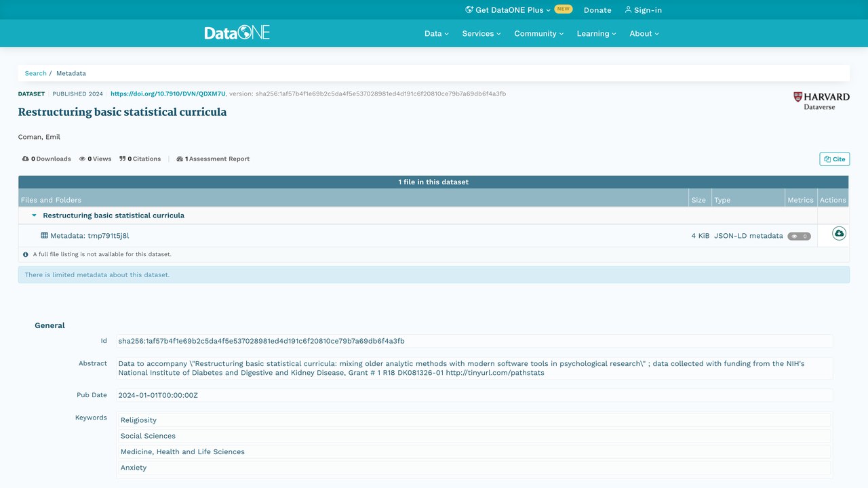Image resolution: width=868 pixels, height=488 pixels.
Task: Click the Harvard Dataverse logo
Action: pyautogui.click(x=821, y=101)
